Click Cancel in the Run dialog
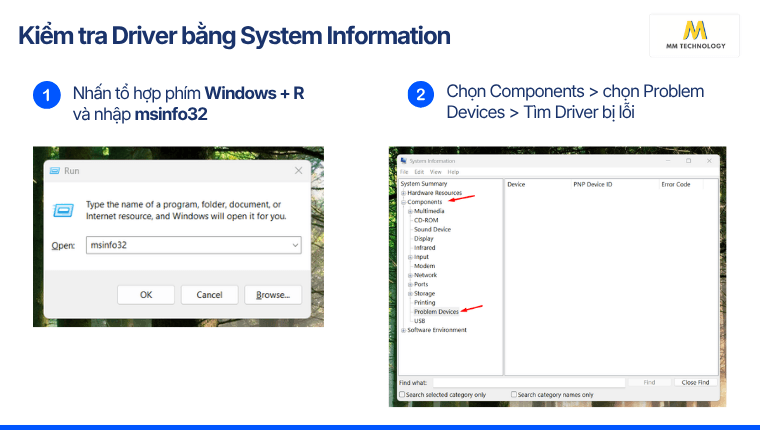Viewport: 760px width, 430px height. point(209,295)
